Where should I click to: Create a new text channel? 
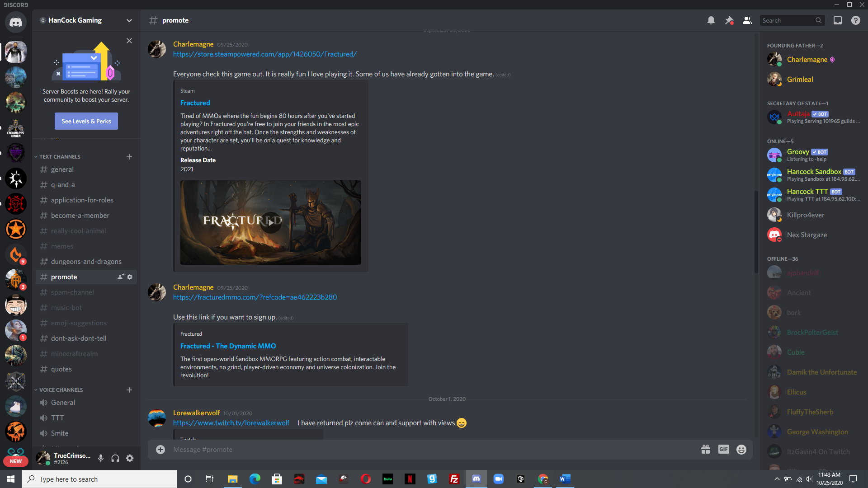129,156
